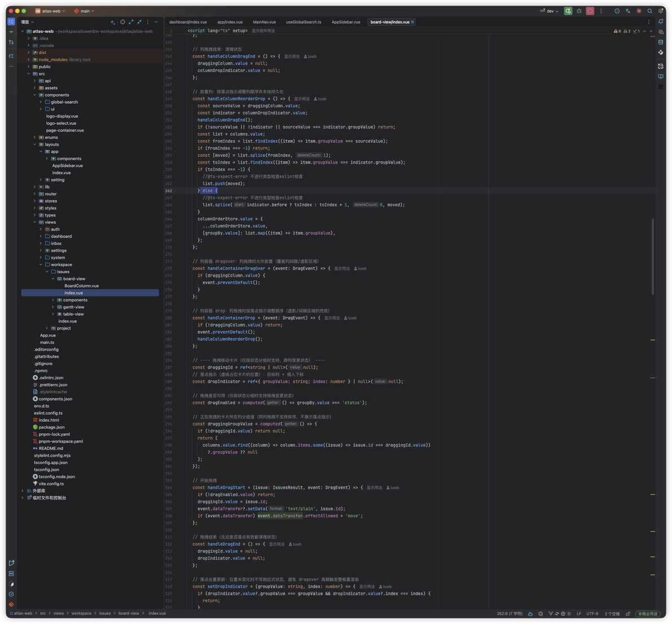Open more run actions kebab menu
Image resolution: width=672 pixels, height=624 pixels.
pos(601,11)
